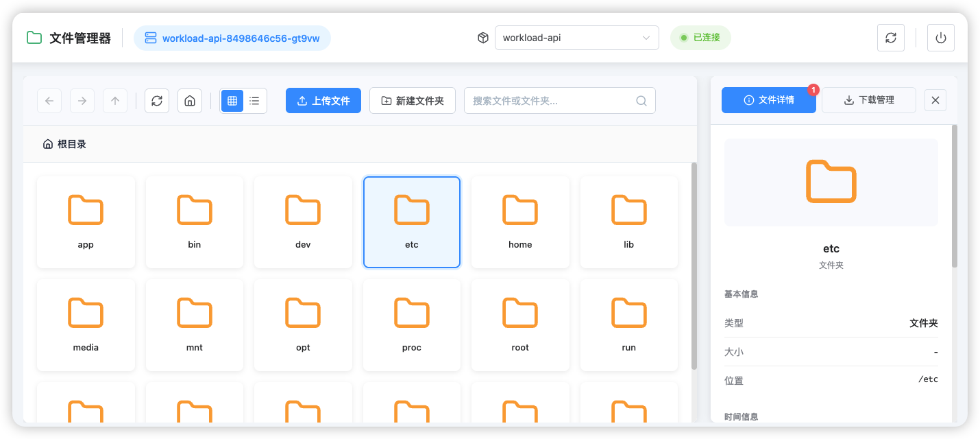Image resolution: width=980 pixels, height=439 pixels.
Task: Open the workload-api namespace dropdown
Action: 576,38
